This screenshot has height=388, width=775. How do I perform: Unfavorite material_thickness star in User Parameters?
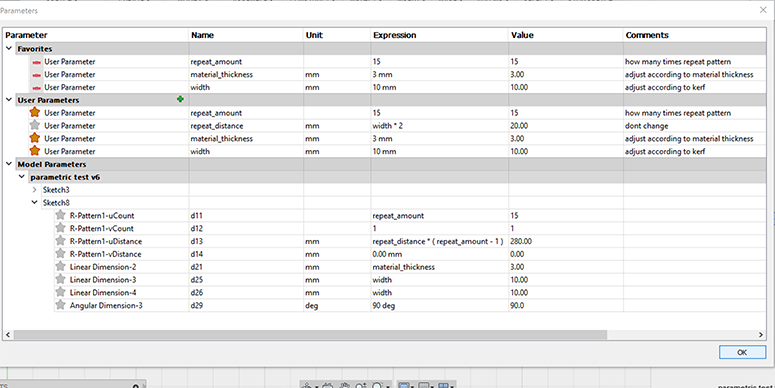(x=35, y=138)
